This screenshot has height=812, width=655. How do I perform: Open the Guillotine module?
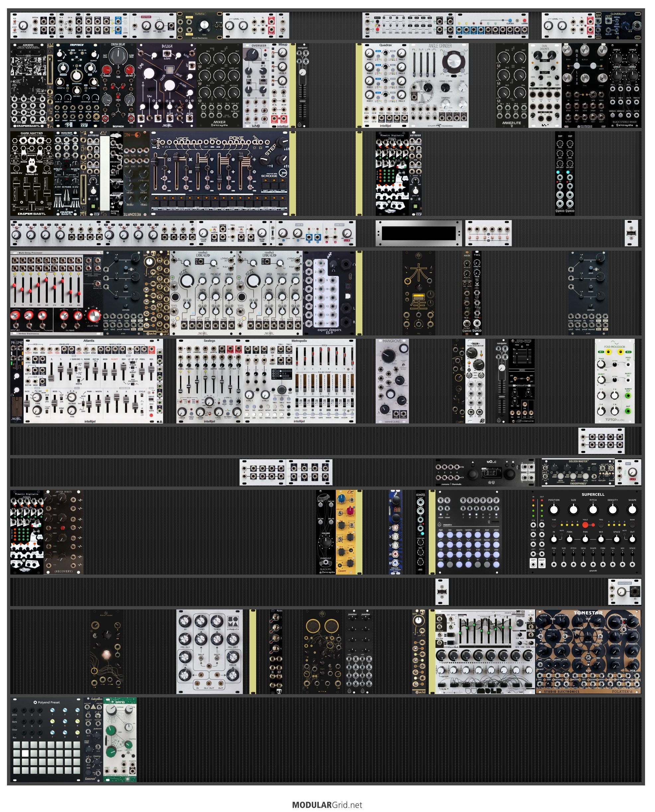point(200,25)
